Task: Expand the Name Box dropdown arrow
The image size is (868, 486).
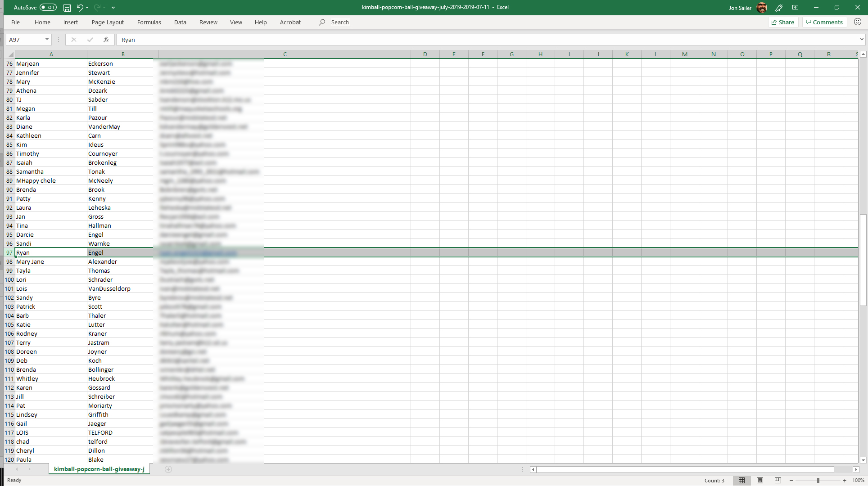Action: pos(47,40)
